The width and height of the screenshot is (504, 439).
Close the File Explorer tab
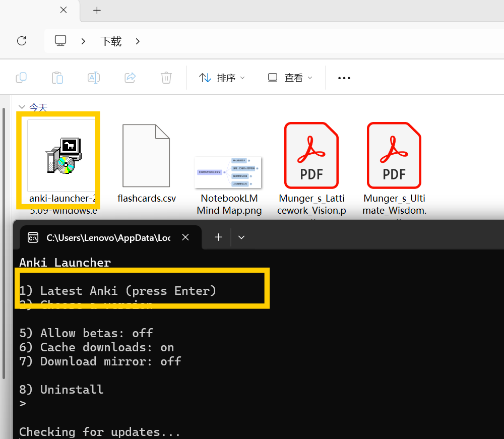coord(64,10)
